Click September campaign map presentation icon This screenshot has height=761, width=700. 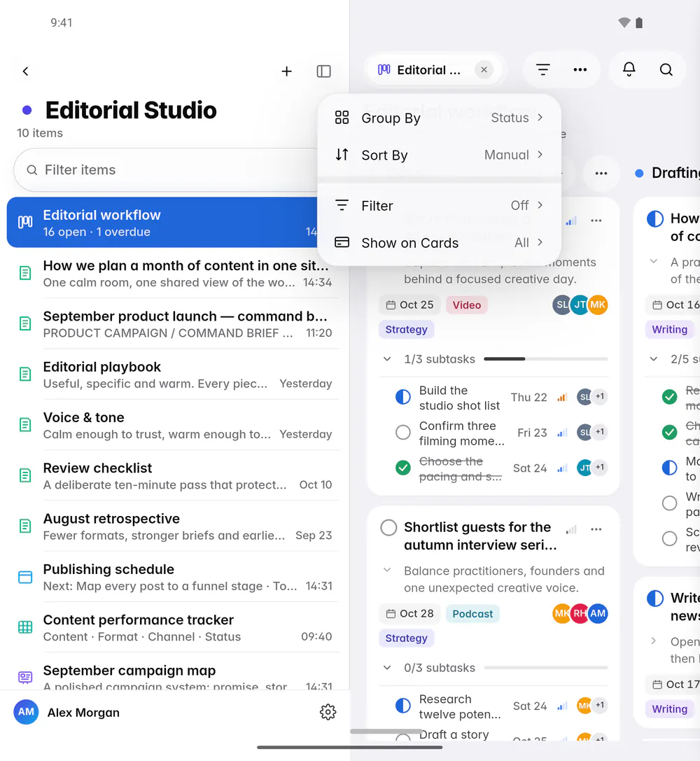[25, 678]
